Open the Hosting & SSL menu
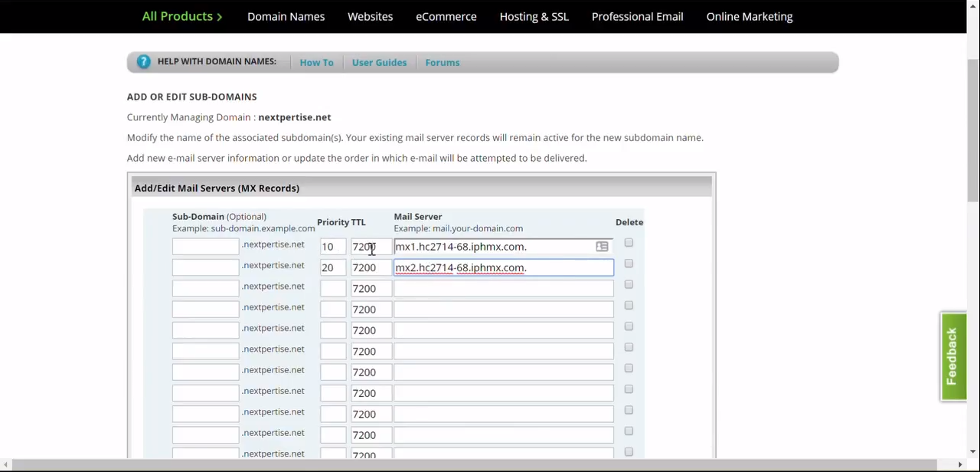980x472 pixels. pos(534,16)
